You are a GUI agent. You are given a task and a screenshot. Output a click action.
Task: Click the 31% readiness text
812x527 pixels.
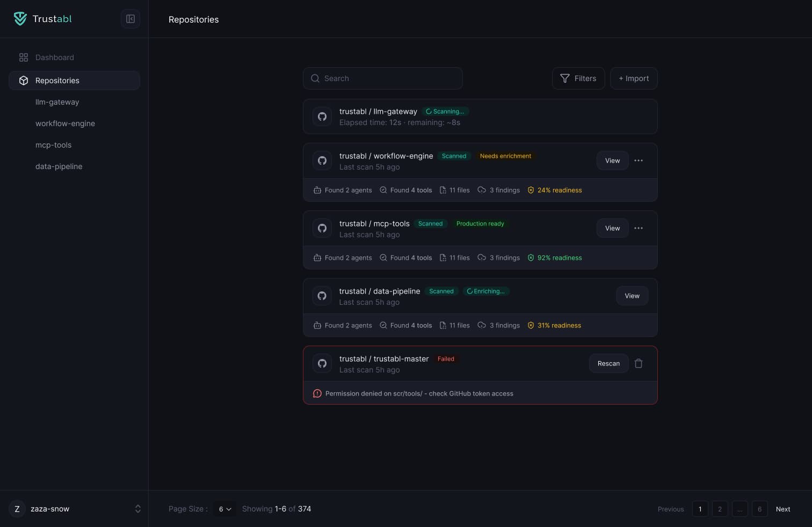click(x=559, y=325)
